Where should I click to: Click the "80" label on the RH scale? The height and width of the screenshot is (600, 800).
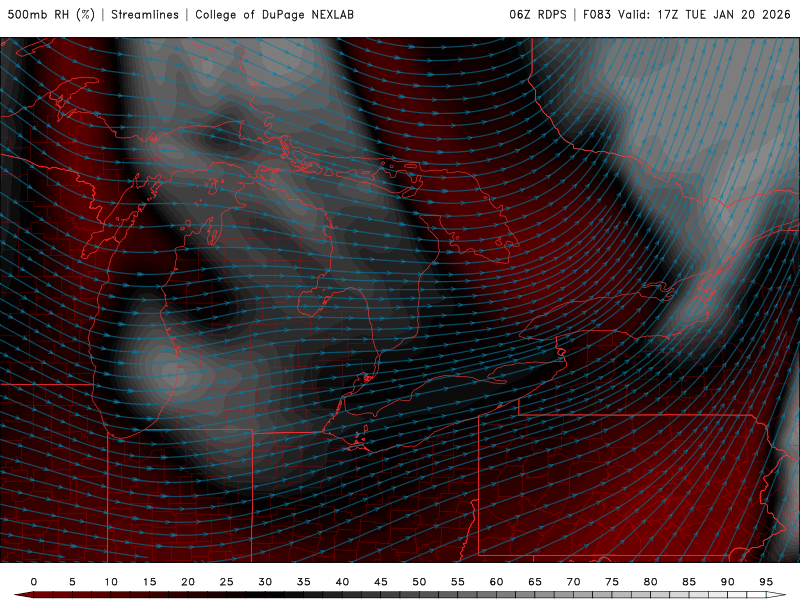click(x=651, y=582)
